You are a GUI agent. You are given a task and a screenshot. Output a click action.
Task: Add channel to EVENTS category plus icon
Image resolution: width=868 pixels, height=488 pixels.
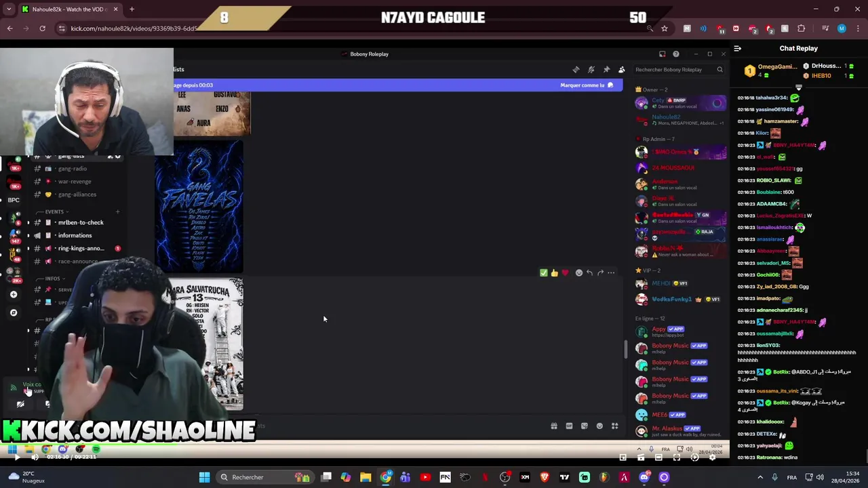pyautogui.click(x=117, y=211)
